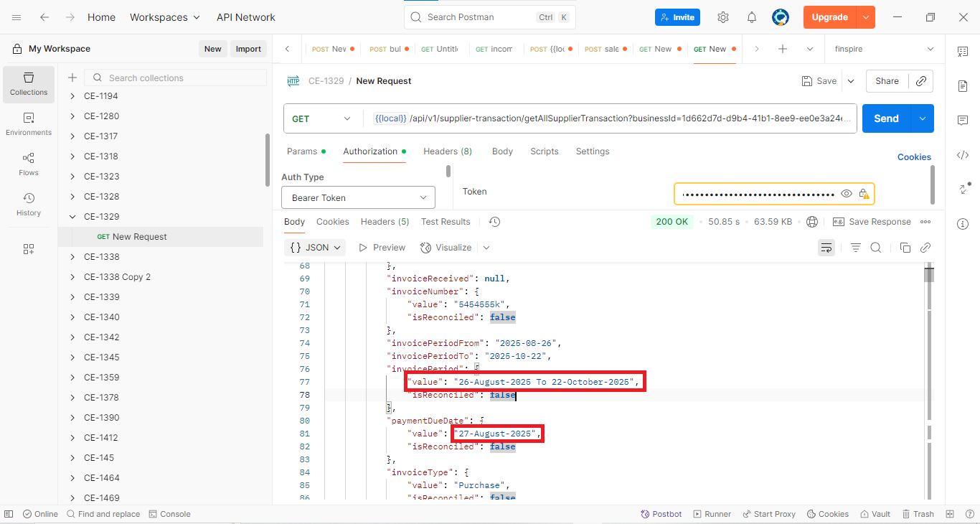Add a new collection with the plus icon
This screenshot has width=980, height=524.
coord(72,78)
